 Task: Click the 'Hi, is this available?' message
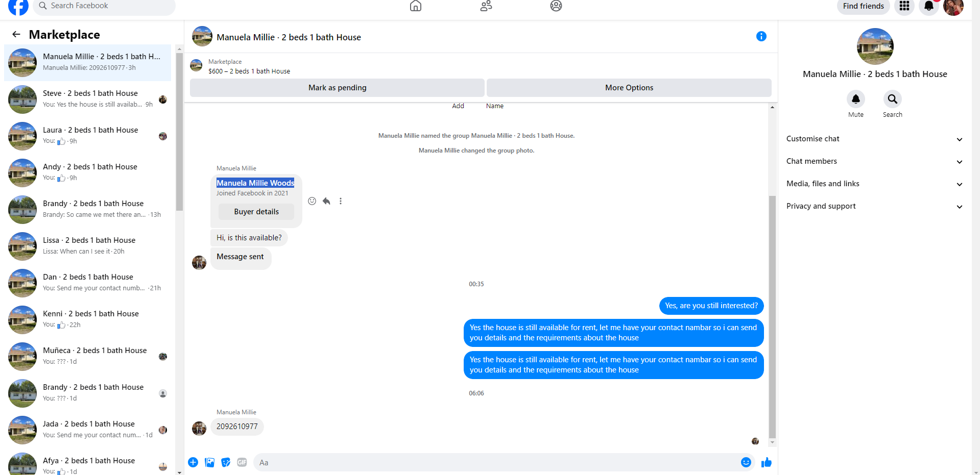click(x=249, y=238)
